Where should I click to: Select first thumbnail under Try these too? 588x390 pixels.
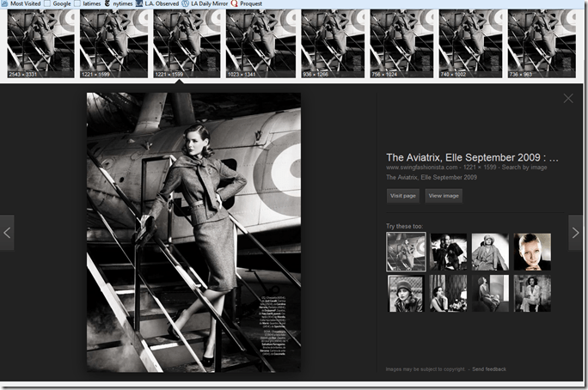click(x=406, y=252)
